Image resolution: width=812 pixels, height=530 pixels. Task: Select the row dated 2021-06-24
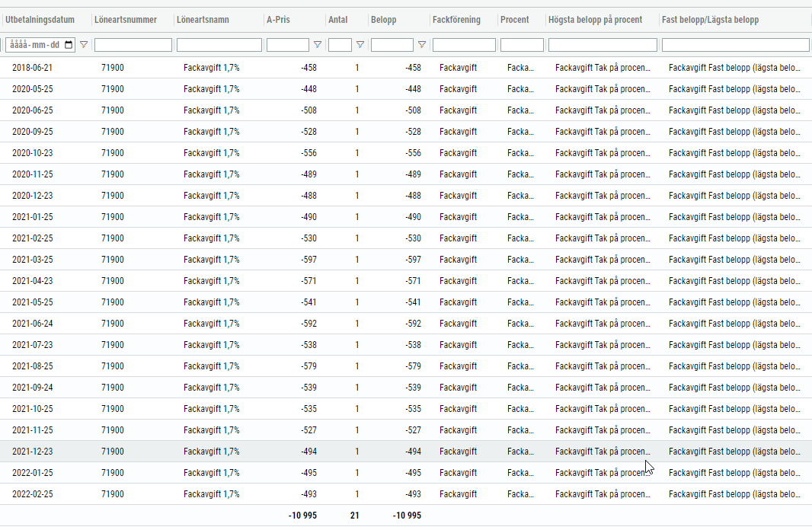406,324
